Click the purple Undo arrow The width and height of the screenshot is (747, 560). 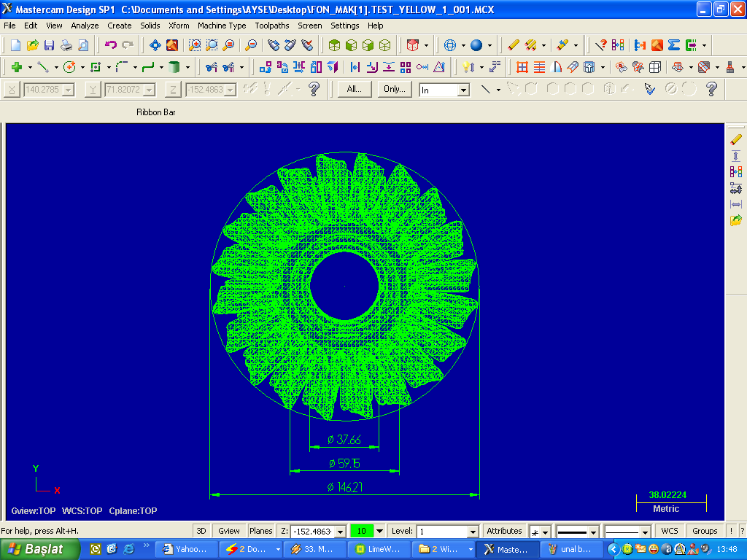coord(111,45)
